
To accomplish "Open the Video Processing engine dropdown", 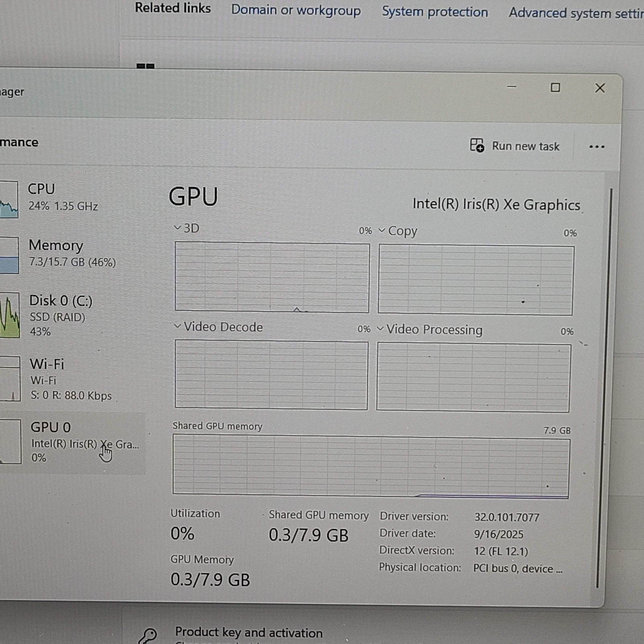I will (429, 329).
